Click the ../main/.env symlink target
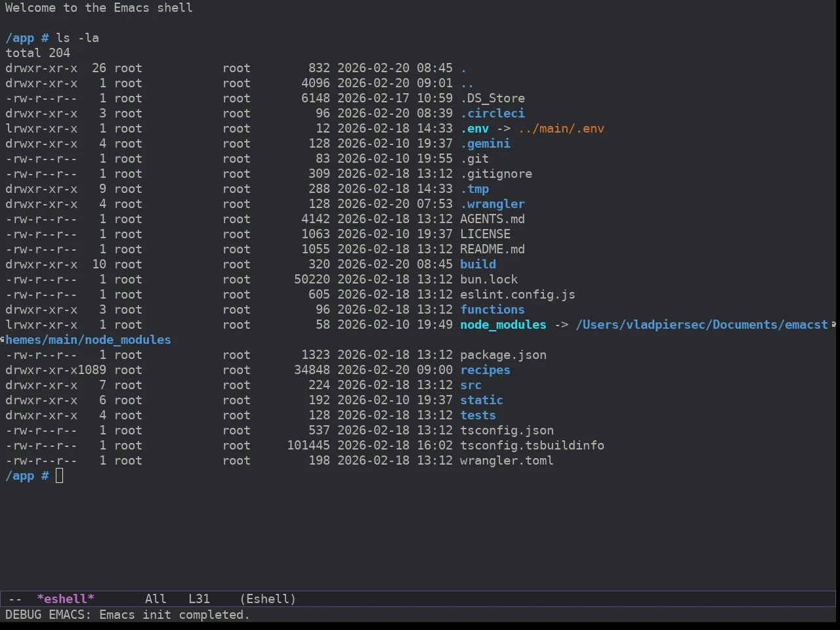This screenshot has height=630, width=840. tap(561, 129)
